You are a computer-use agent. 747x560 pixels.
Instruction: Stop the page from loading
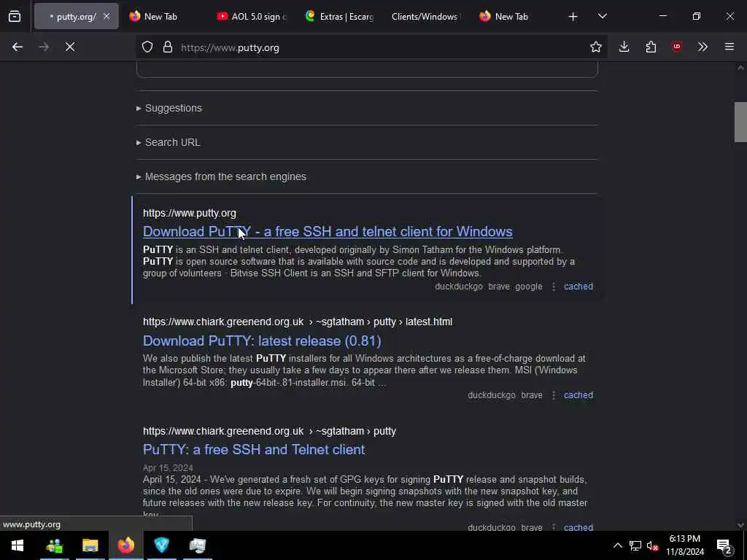(x=70, y=47)
